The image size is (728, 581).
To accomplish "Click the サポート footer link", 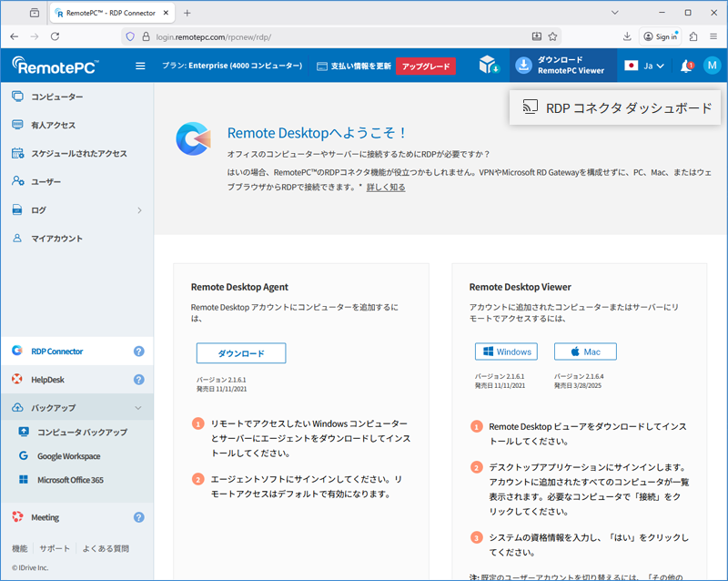I will point(55,548).
